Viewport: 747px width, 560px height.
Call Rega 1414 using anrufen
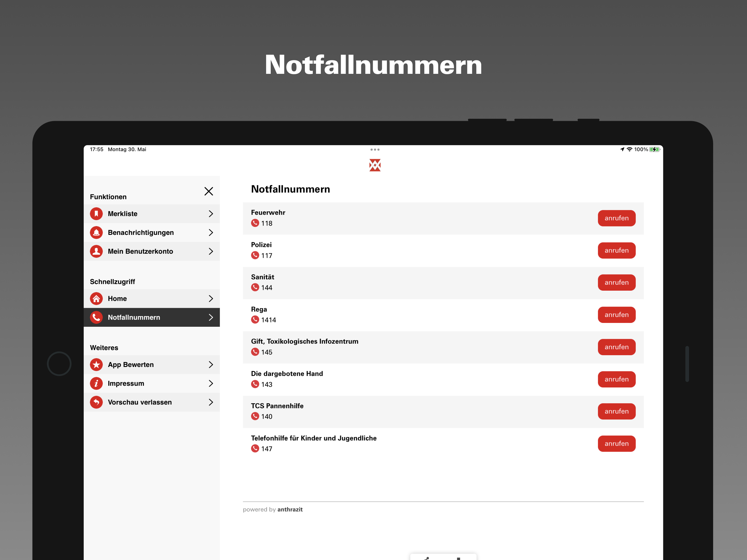pos(617,315)
